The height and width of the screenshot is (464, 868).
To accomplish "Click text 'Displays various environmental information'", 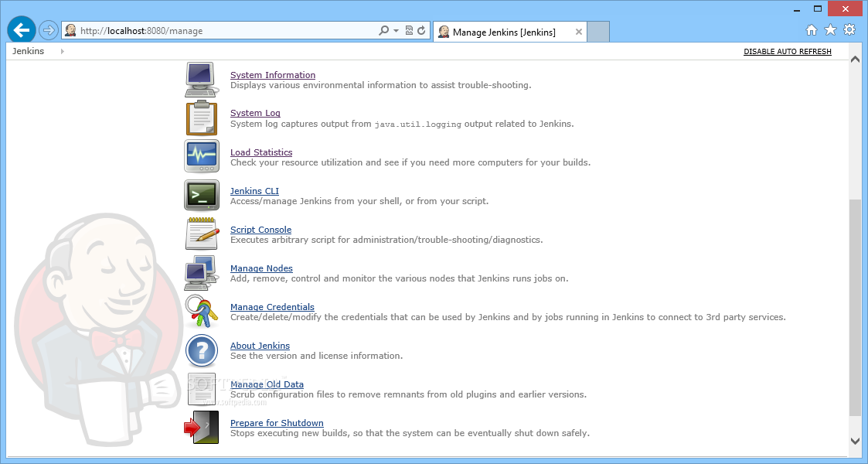I will 323,85.
